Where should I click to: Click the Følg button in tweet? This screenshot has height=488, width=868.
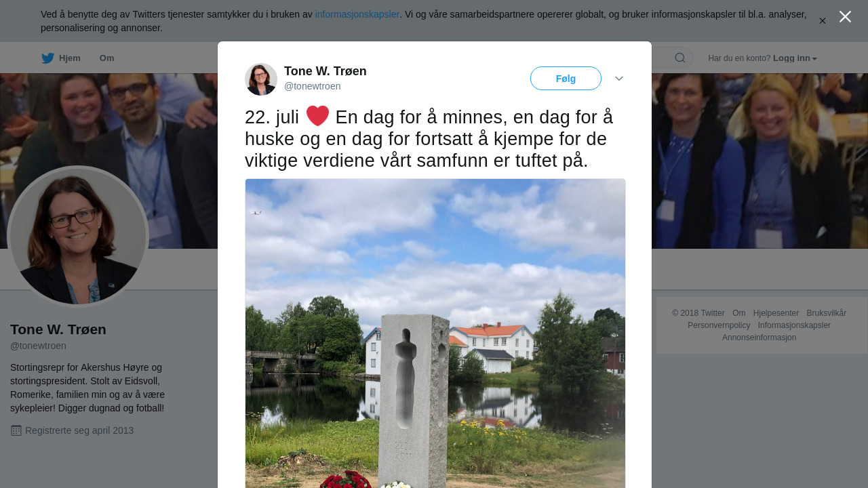(566, 79)
